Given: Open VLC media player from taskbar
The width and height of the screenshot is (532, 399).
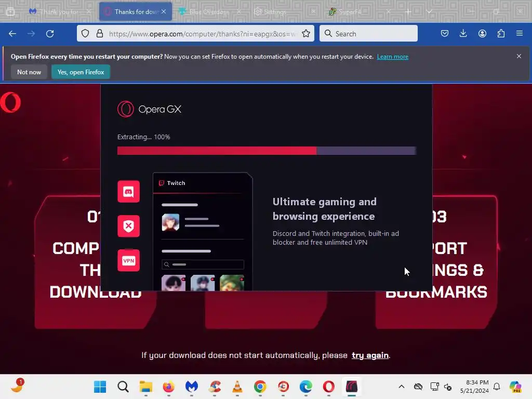Looking at the screenshot, I should 237,387.
